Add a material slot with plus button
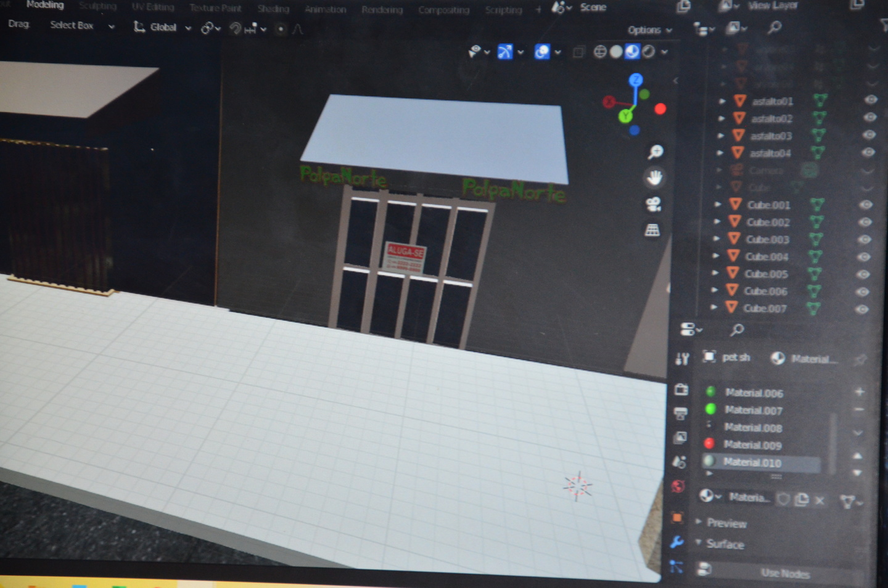The image size is (888, 588). 860,391
